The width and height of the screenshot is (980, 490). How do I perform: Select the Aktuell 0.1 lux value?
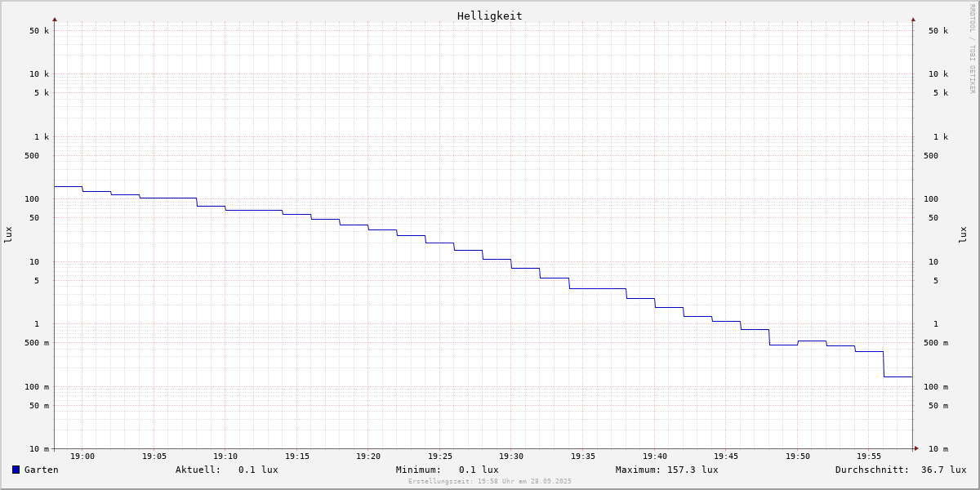pos(258,470)
